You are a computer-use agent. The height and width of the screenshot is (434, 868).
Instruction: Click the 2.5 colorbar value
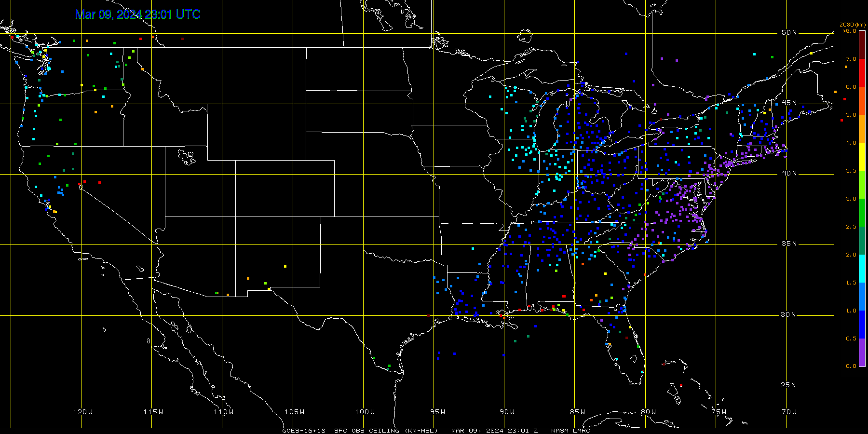click(851, 227)
